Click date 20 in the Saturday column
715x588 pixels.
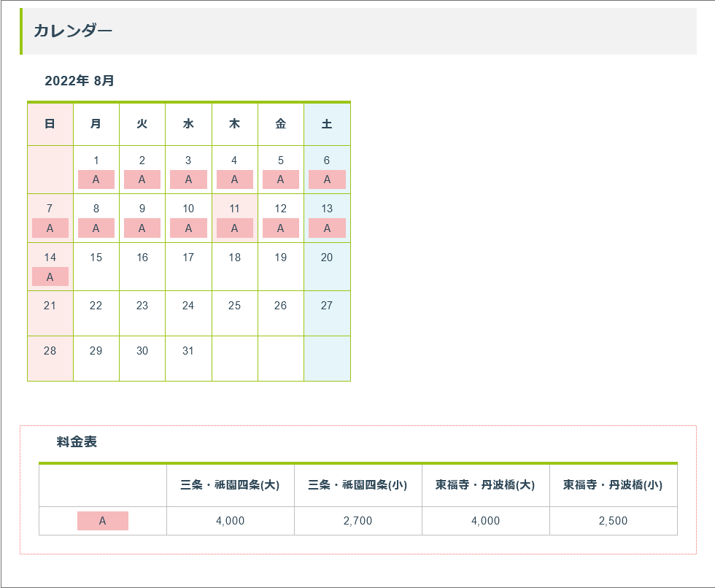pyautogui.click(x=327, y=258)
